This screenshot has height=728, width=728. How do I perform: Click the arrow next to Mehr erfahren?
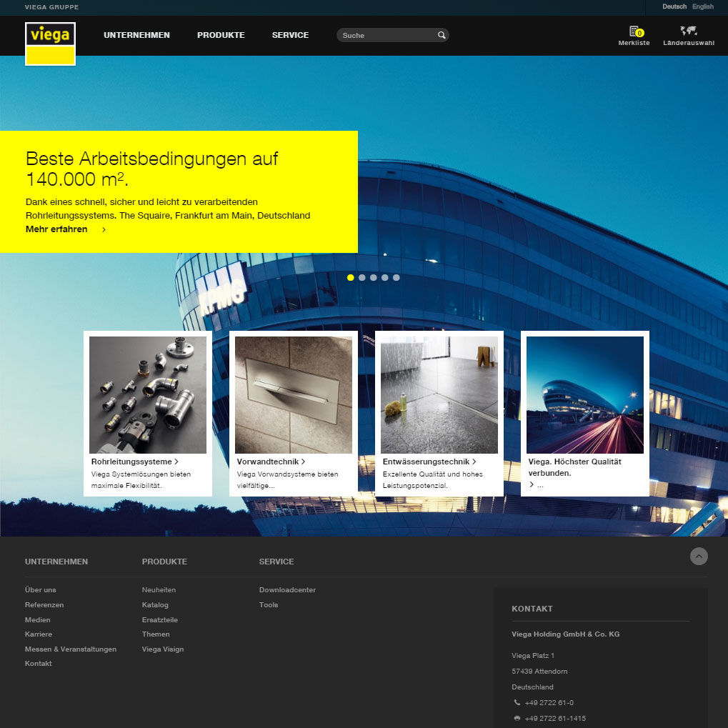(x=104, y=229)
